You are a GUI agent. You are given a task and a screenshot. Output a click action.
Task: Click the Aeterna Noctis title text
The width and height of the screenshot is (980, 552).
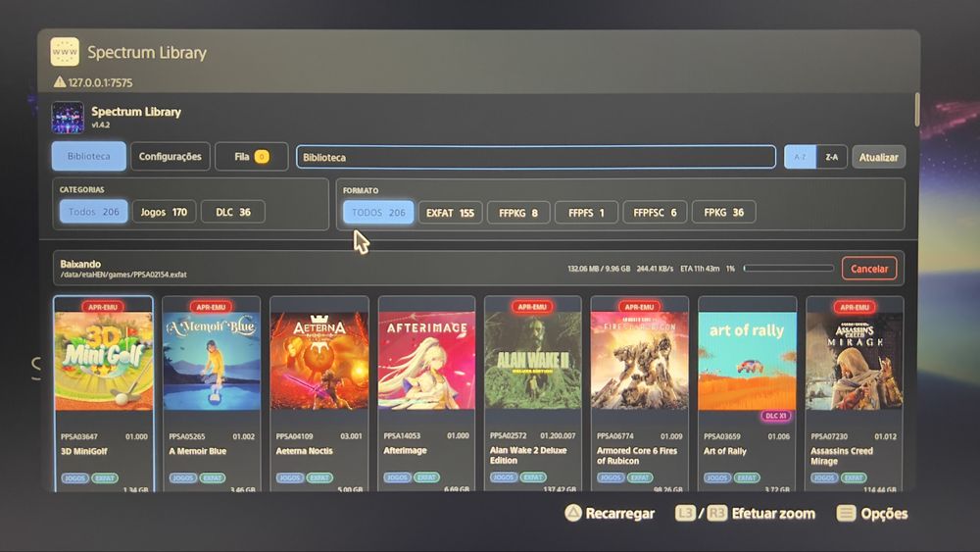[305, 451]
